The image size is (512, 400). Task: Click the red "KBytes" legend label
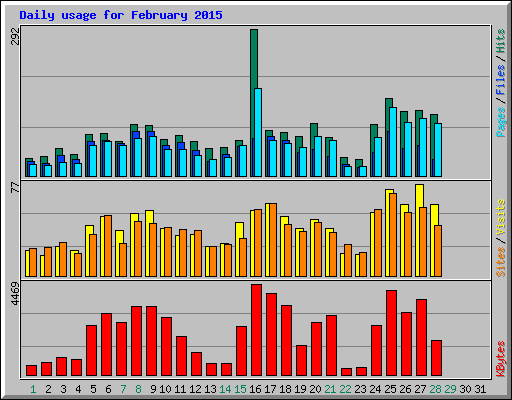click(501, 359)
